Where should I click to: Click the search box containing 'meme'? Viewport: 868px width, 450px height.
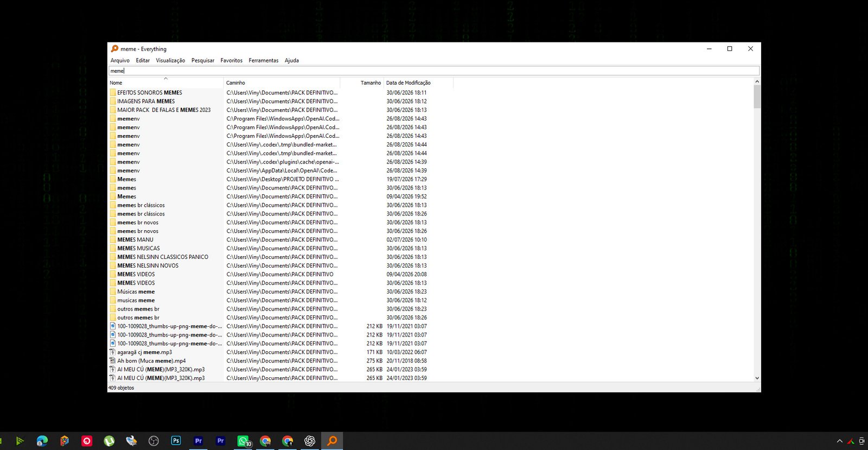434,71
